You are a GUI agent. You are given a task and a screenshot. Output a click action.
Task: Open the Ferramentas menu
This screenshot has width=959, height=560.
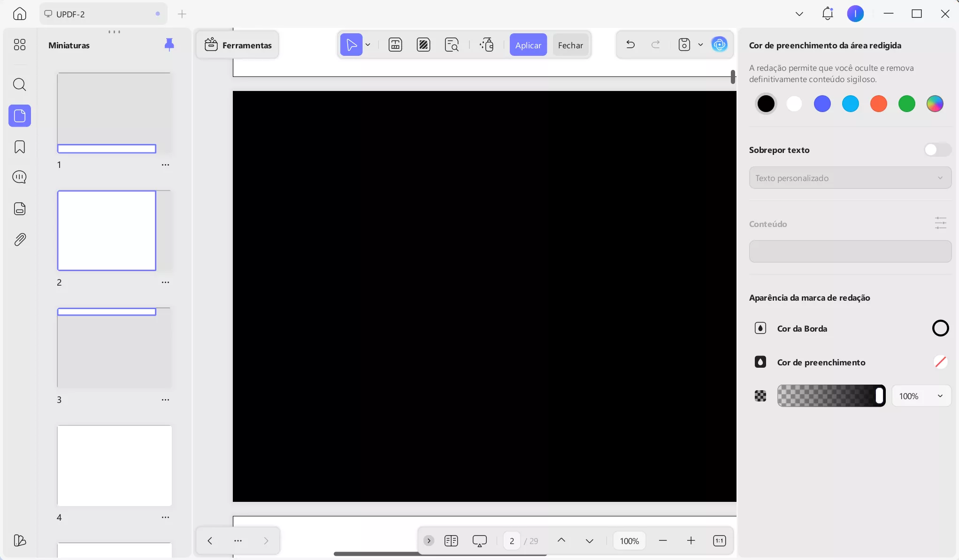(x=238, y=45)
